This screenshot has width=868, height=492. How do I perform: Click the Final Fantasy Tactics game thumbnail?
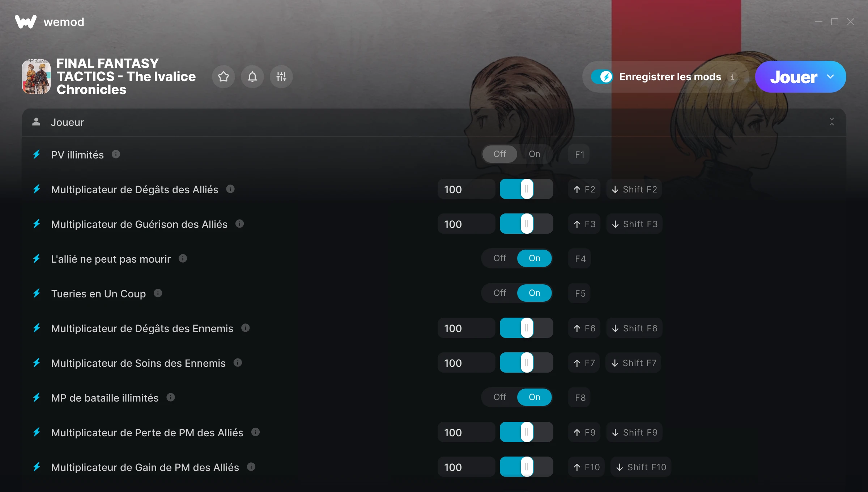click(x=36, y=77)
